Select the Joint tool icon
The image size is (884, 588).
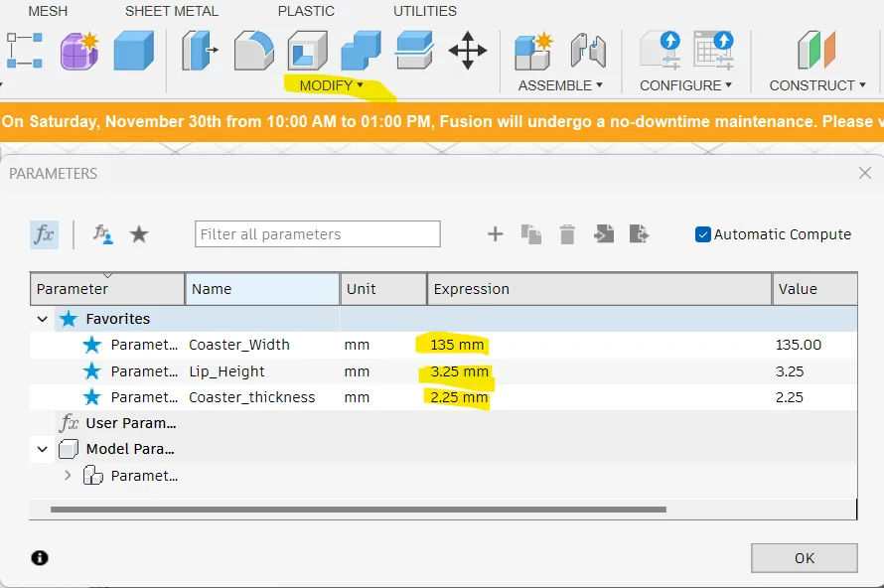coord(588,51)
